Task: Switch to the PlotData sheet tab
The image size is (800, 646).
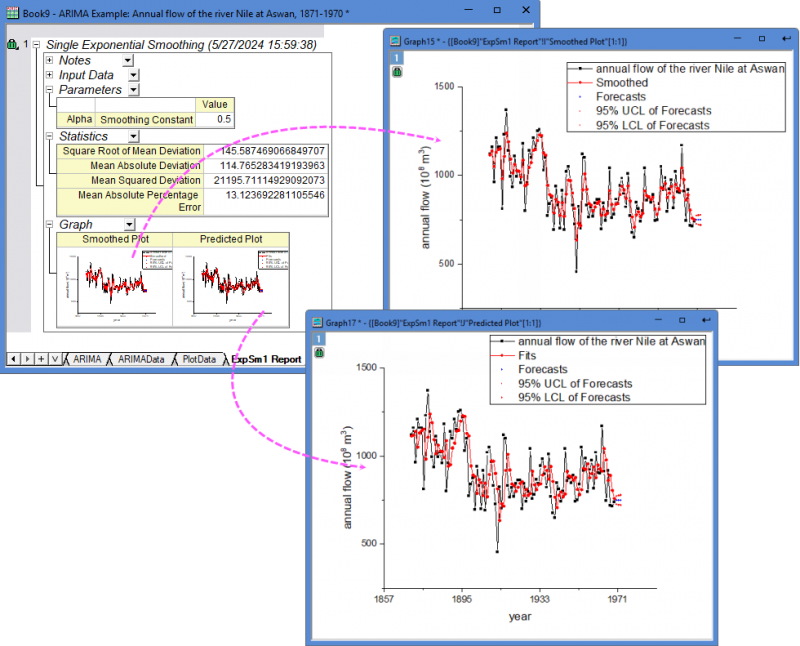Action: click(x=199, y=359)
